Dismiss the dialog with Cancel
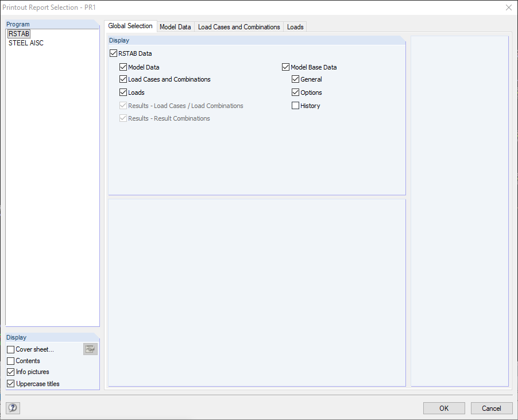The width and height of the screenshot is (518, 420). pyautogui.click(x=492, y=408)
